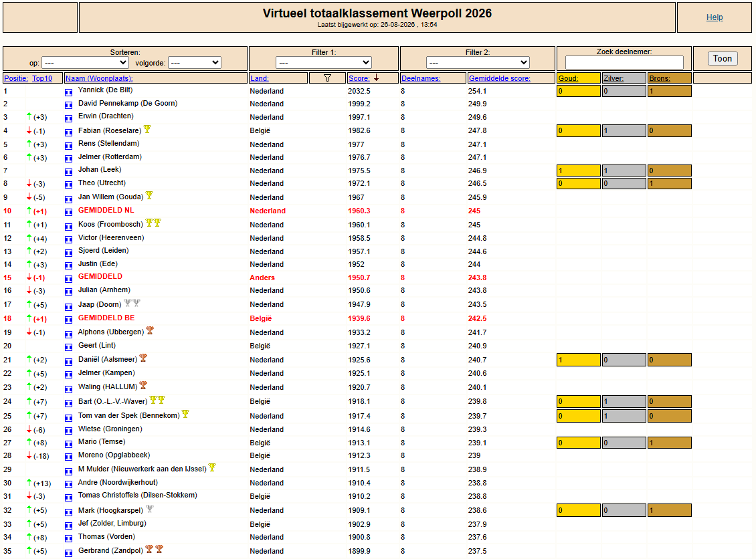Image resolution: width=756 pixels, height=559 pixels.
Task: Click the name Waling (HALLUM)
Action: click(x=108, y=387)
